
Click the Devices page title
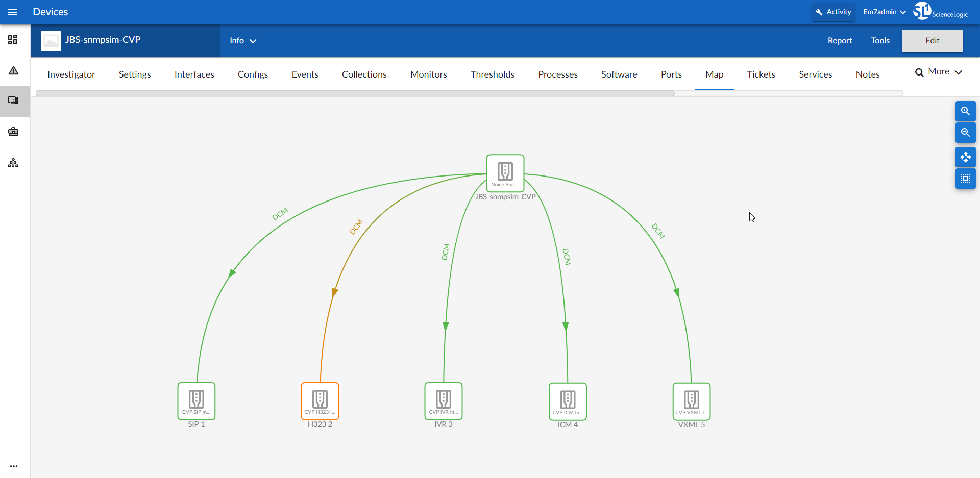(x=50, y=12)
